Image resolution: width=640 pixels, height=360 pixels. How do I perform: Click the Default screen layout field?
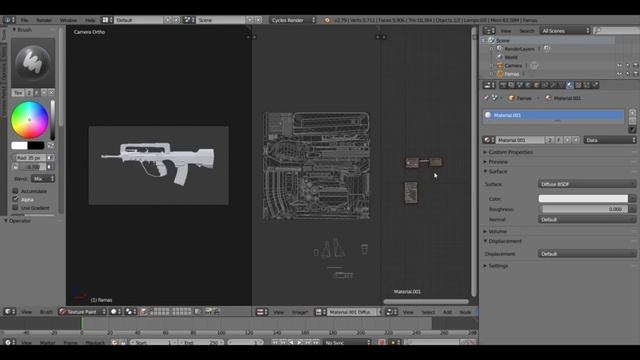[x=139, y=20]
